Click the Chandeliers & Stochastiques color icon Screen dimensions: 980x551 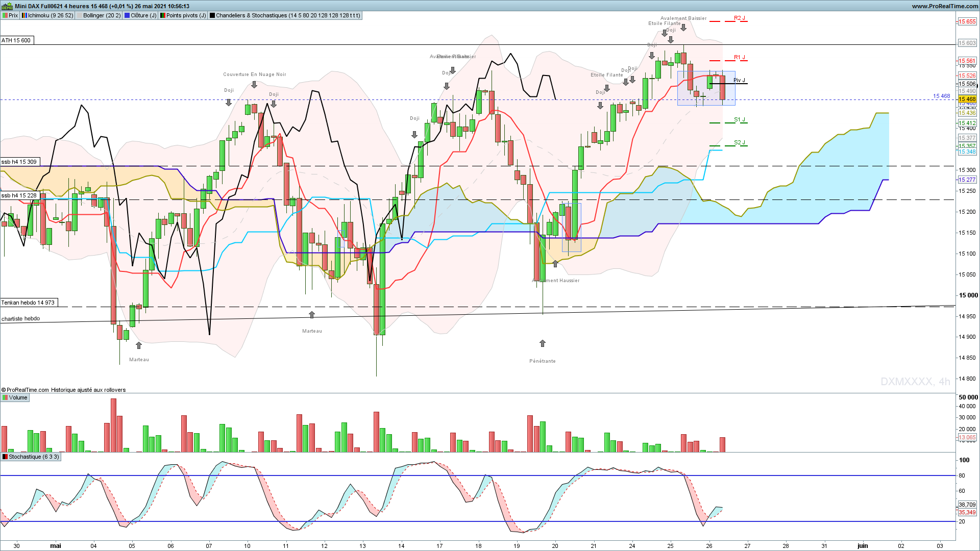pyautogui.click(x=212, y=15)
